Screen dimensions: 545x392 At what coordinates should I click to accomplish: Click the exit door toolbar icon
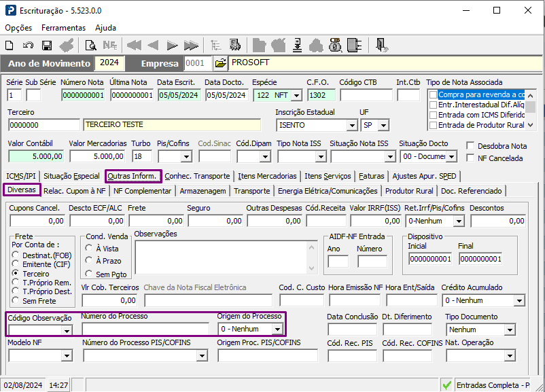coord(381,46)
